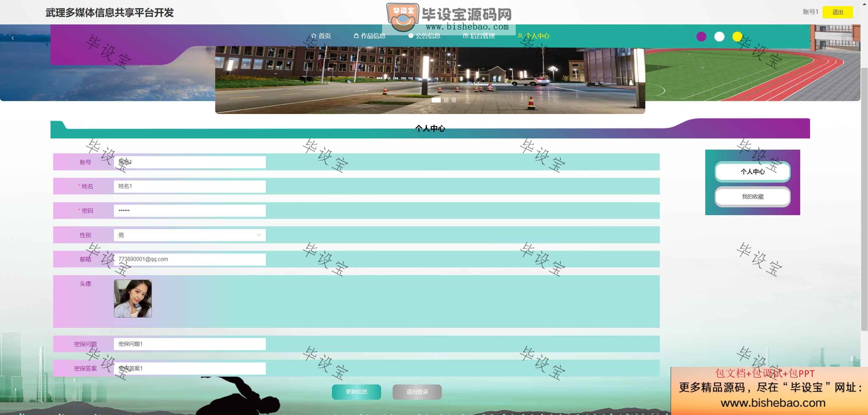Click the 头像 avatar thumbnail
Viewport: 868px width, 415px height.
[133, 299]
